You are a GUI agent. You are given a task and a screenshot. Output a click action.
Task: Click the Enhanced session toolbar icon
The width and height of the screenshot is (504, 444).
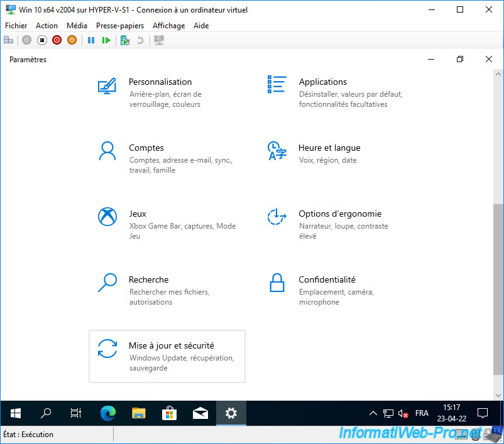coord(159,40)
